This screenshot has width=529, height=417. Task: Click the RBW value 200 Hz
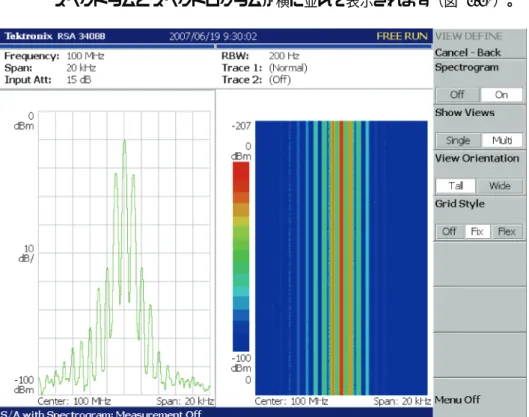[x=284, y=56]
